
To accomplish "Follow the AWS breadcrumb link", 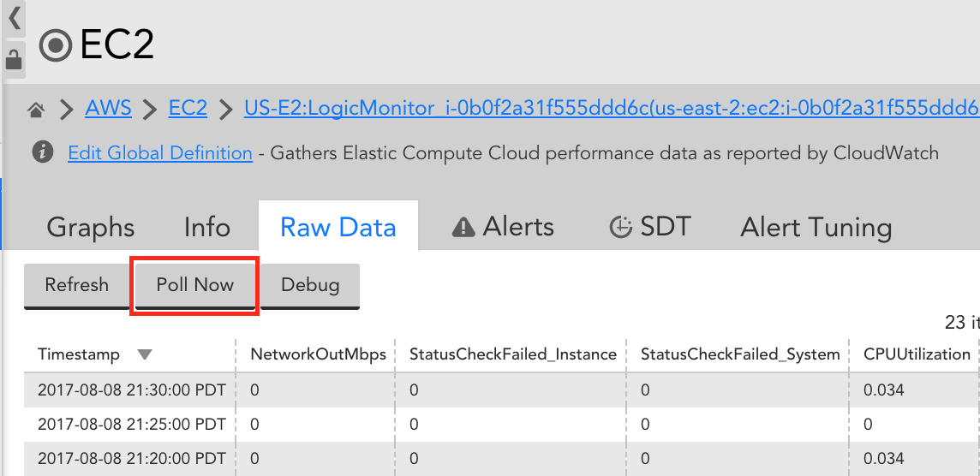I will click(x=109, y=109).
